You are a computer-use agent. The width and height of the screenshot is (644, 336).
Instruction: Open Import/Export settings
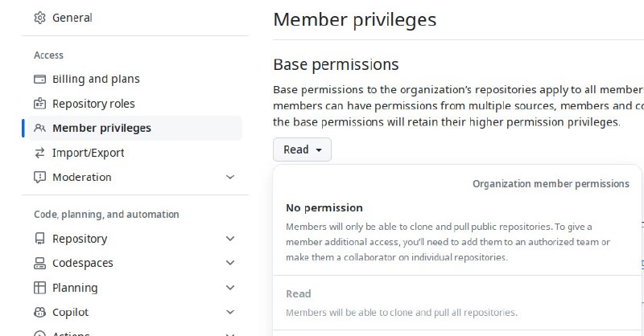coord(135,153)
